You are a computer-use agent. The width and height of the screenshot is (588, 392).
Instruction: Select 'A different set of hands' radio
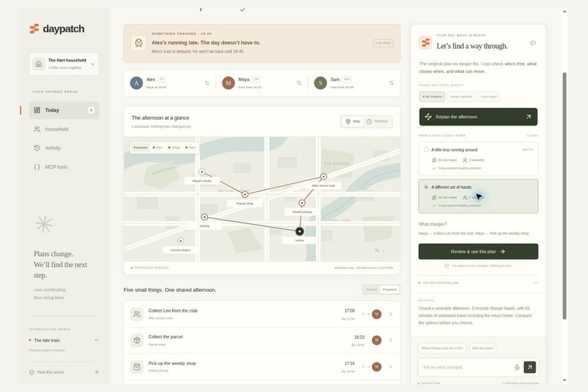coord(426,187)
